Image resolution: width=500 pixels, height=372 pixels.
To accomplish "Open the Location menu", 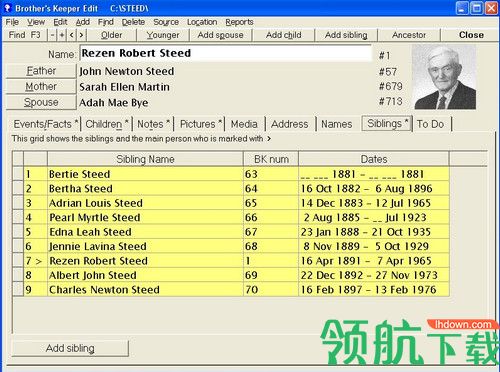I will pos(202,22).
